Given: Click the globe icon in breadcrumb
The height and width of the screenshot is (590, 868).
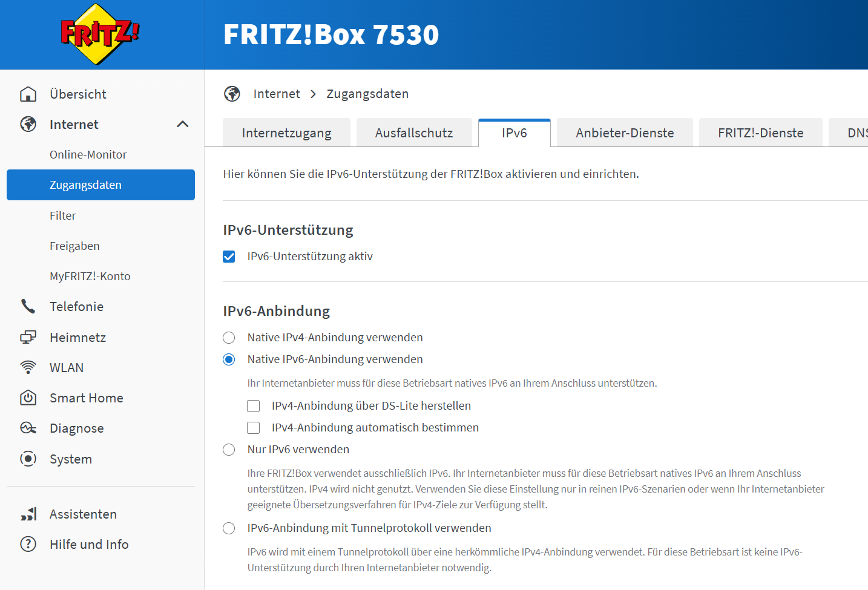Looking at the screenshot, I should 232,94.
